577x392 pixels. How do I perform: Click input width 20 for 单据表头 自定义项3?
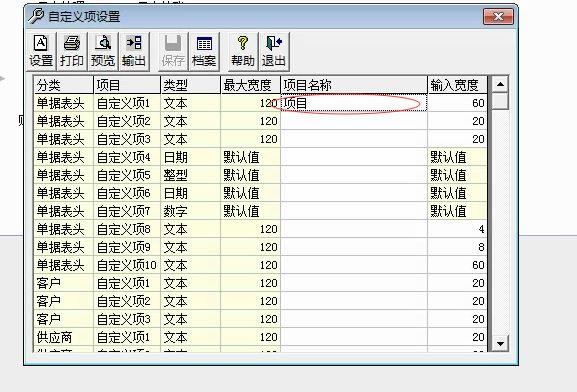(457, 139)
